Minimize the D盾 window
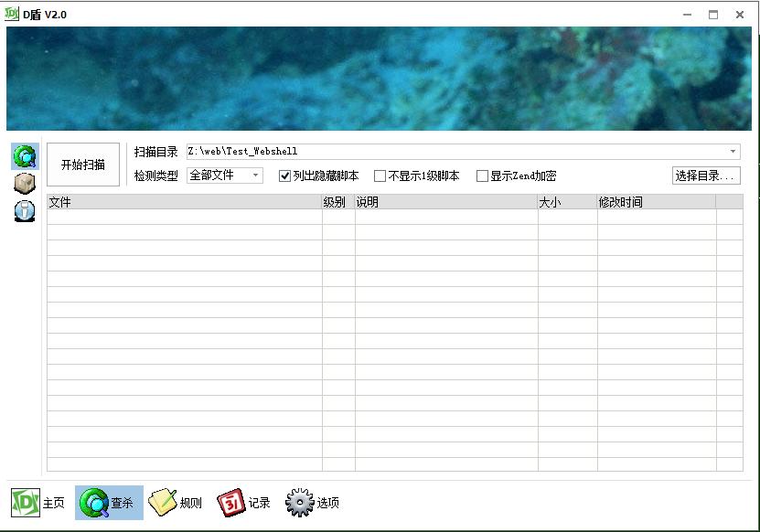The width and height of the screenshot is (760, 532). tap(688, 15)
